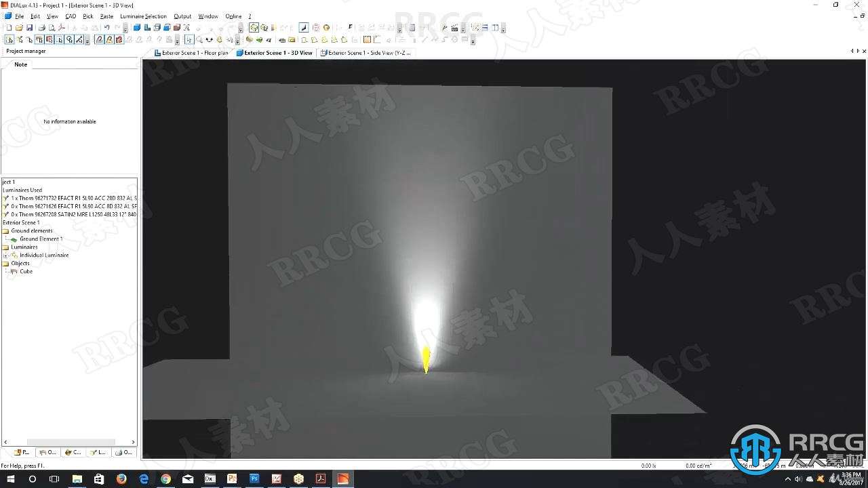Launch Firefox from the taskbar

[x=121, y=479]
